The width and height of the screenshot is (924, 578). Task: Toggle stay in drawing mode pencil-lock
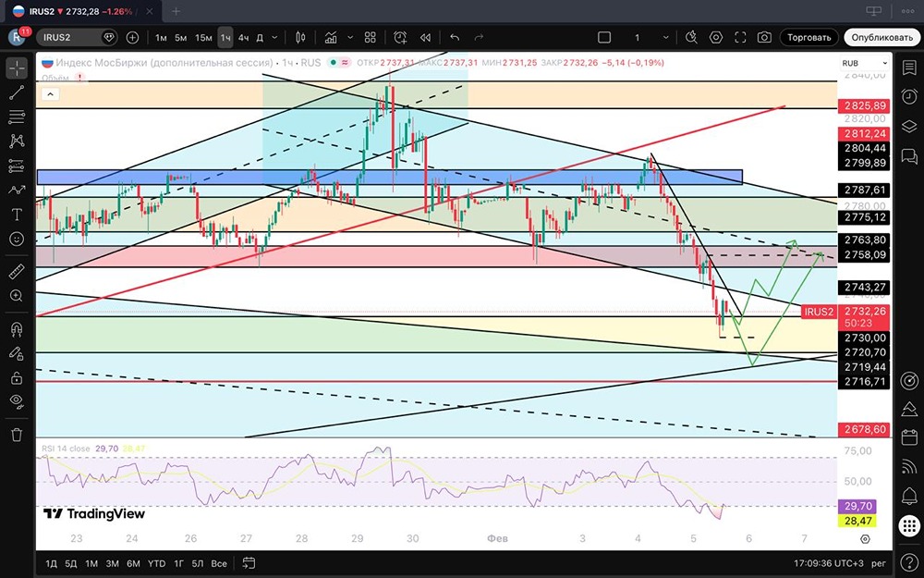tap(17, 353)
